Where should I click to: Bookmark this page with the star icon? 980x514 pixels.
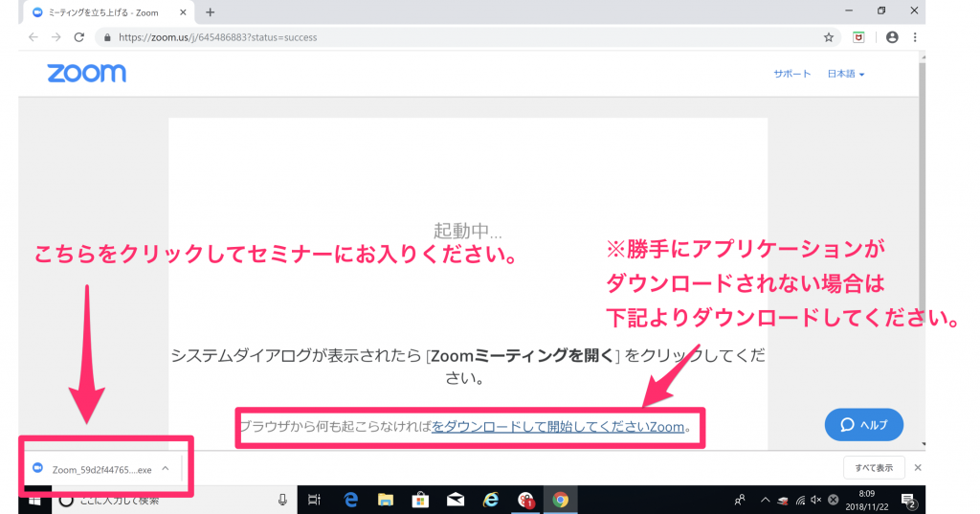click(x=829, y=37)
